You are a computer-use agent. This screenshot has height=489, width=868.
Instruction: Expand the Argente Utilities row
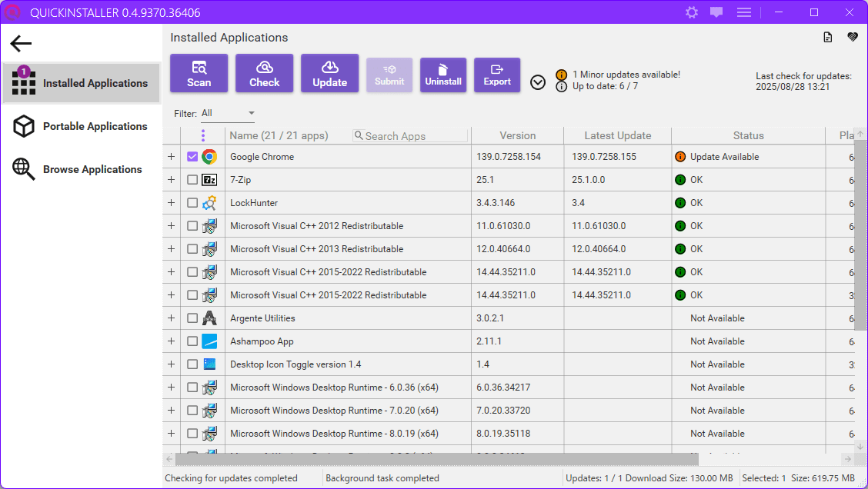(171, 318)
